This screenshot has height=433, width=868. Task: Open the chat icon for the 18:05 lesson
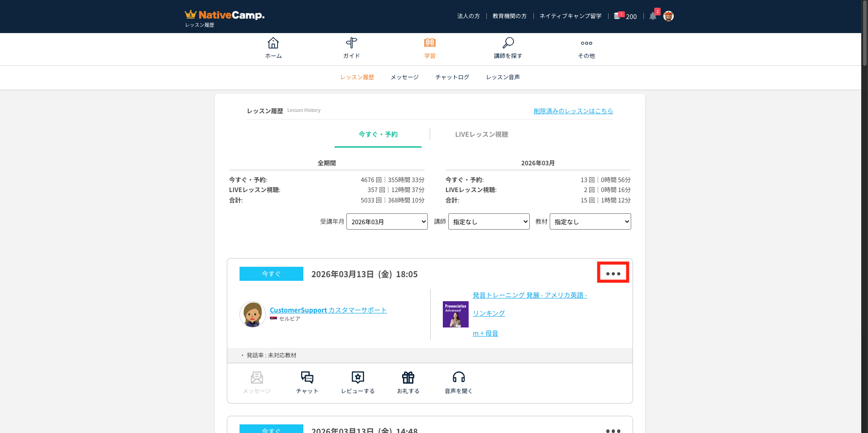pyautogui.click(x=307, y=378)
